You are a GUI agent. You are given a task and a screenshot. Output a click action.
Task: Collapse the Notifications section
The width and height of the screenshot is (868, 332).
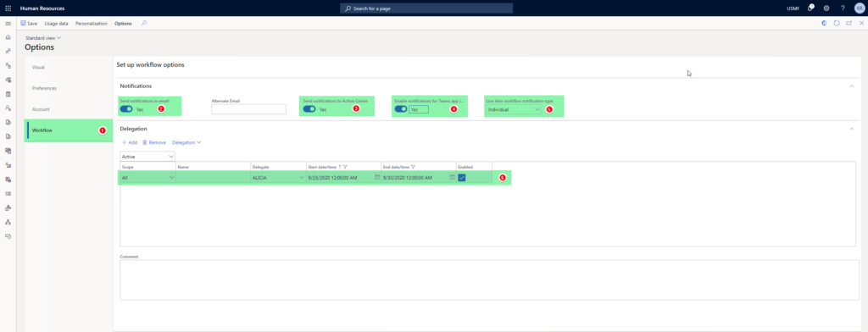[x=851, y=86]
